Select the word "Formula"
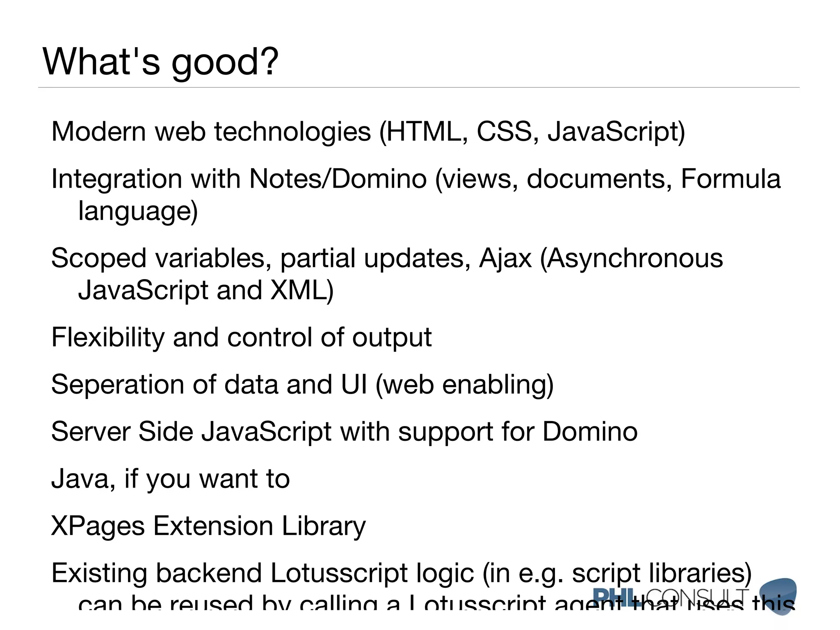840x630 pixels. click(x=730, y=179)
